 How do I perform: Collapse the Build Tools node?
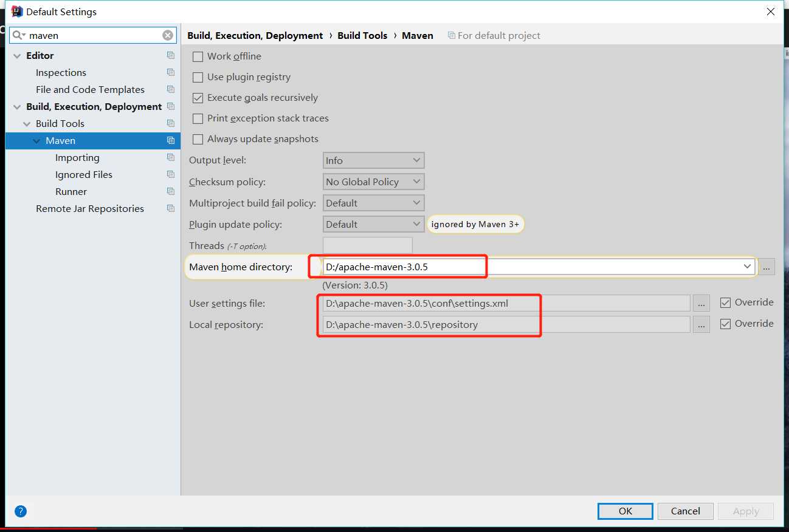pos(27,124)
